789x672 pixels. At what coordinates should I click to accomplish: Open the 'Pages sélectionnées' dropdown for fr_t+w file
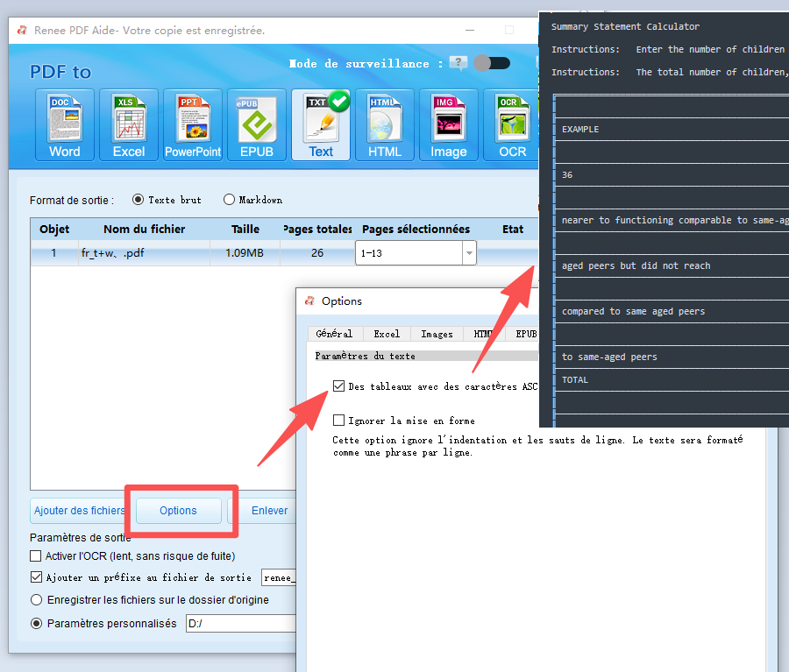(x=469, y=252)
